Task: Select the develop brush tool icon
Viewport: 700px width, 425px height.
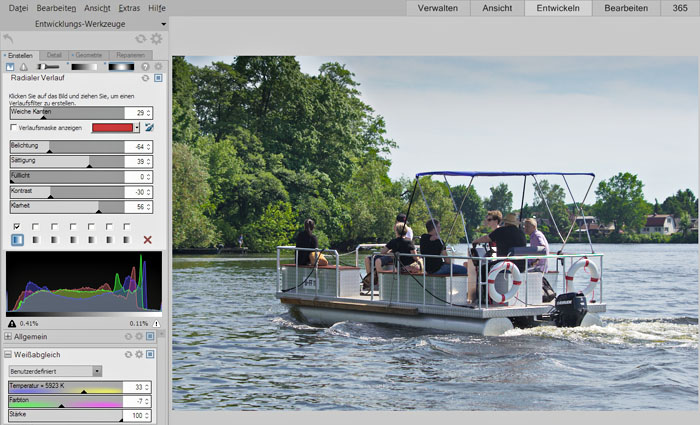Action: click(47, 67)
